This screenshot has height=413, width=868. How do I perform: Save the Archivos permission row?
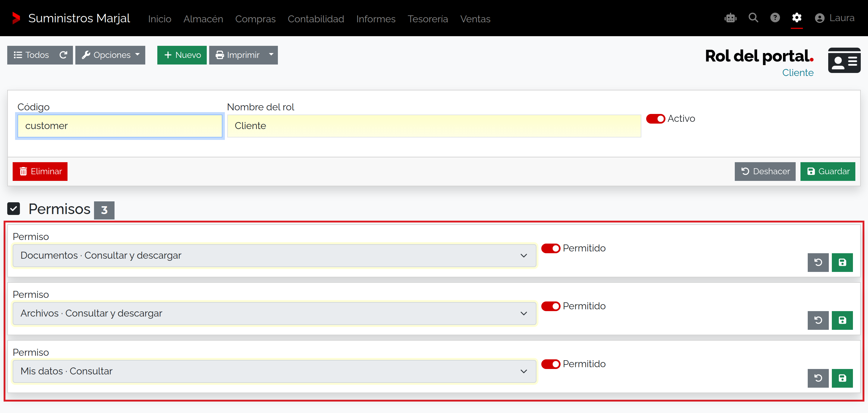(x=842, y=320)
